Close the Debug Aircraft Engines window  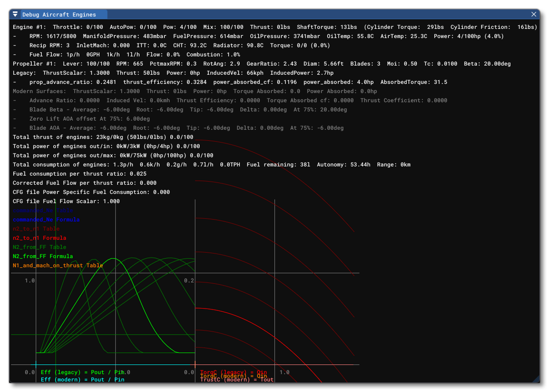click(x=534, y=14)
